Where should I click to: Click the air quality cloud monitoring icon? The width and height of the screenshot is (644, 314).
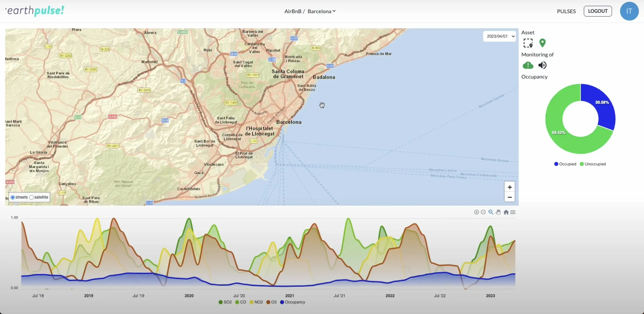528,65
